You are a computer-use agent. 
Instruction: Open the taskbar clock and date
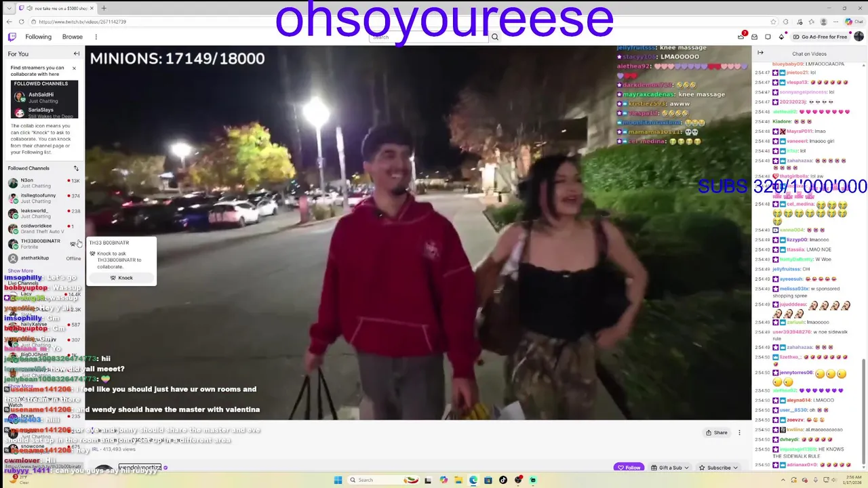(851, 480)
